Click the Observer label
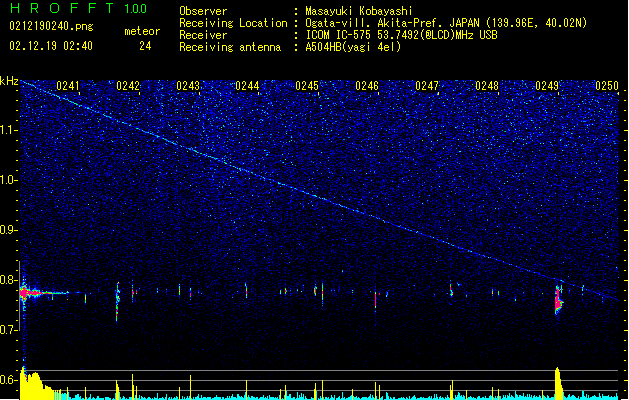The width and height of the screenshot is (629, 400). (x=203, y=11)
